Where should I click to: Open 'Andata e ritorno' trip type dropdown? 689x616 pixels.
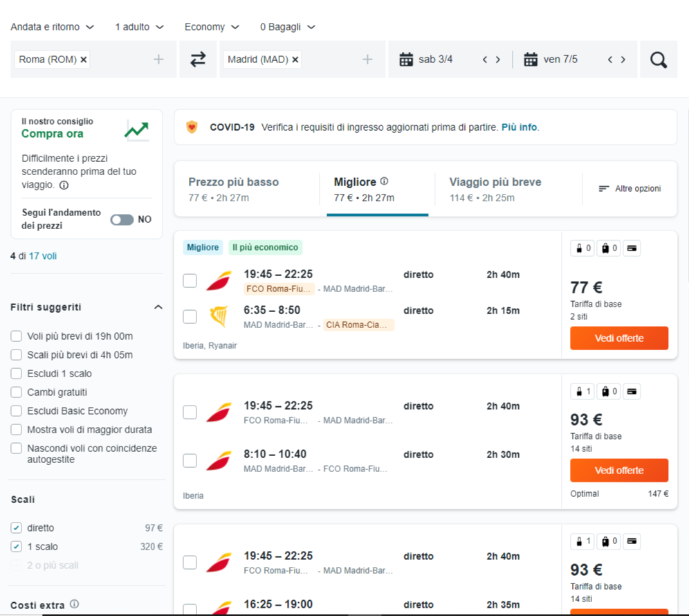click(53, 27)
